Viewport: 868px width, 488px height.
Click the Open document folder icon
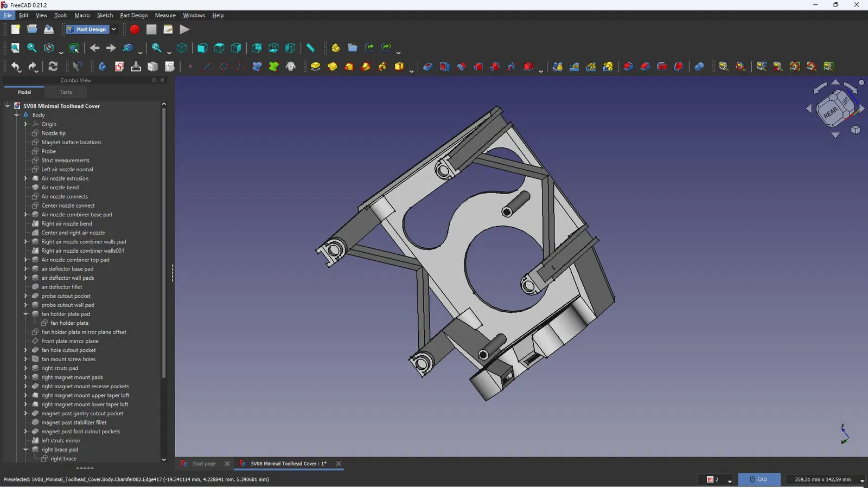pyautogui.click(x=32, y=29)
